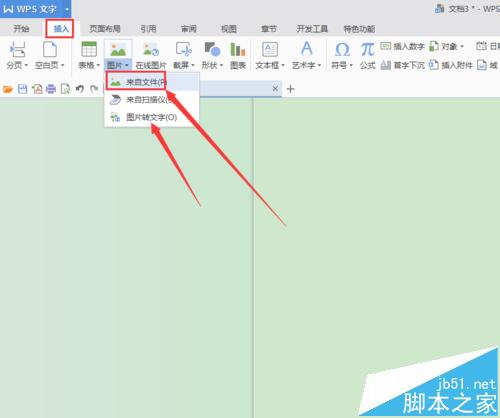Viewport: 500px width, 418px height.
Task: Expand the 空白页 dropdown arrow
Action: pyautogui.click(x=62, y=65)
